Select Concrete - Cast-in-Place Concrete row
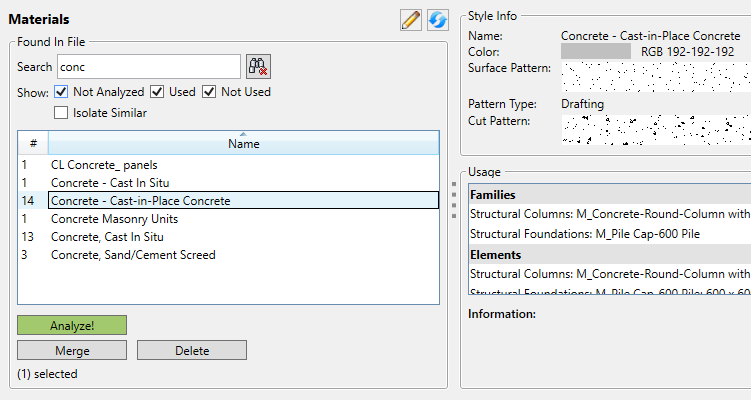Screen dimensions: 751x400 click(x=228, y=201)
